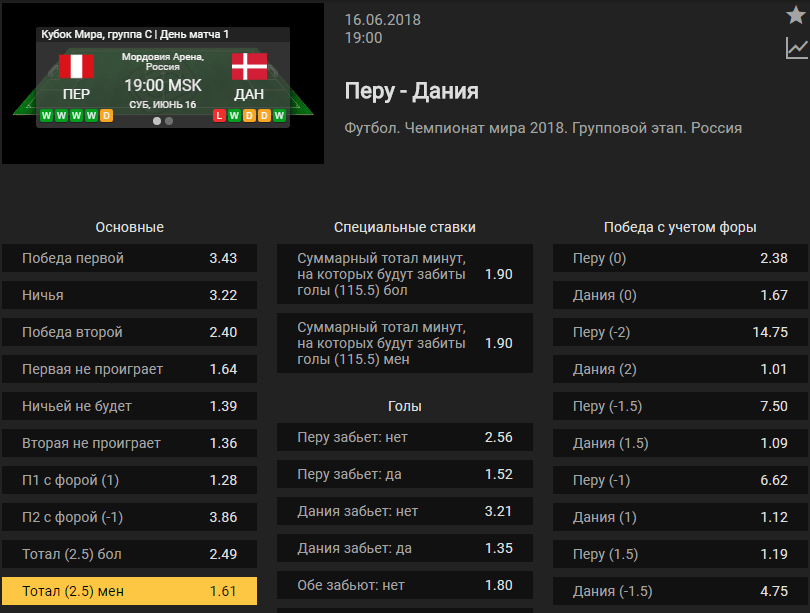Click the tournament description line under title

[543, 128]
